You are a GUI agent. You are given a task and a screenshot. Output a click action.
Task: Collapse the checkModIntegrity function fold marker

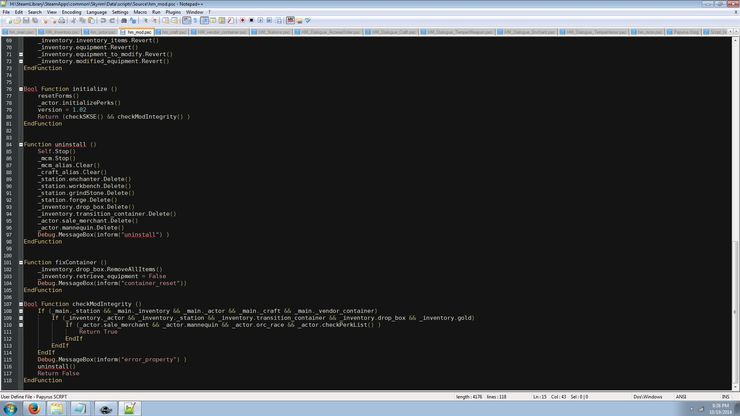pyautogui.click(x=21, y=303)
